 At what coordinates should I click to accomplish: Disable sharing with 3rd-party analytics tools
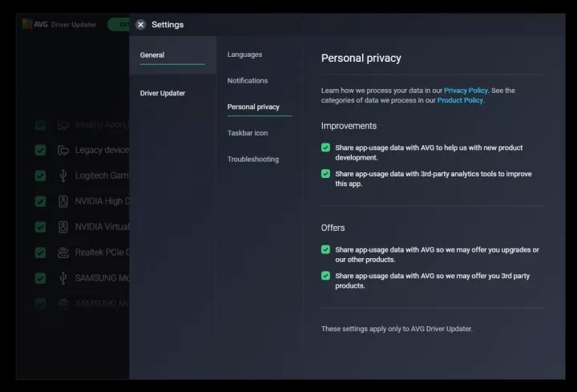(x=325, y=173)
